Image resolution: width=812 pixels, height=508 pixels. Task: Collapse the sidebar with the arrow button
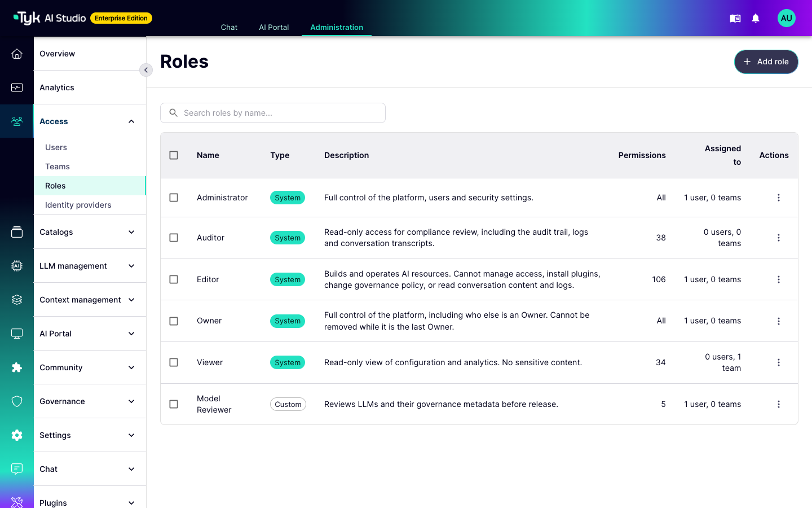(x=146, y=70)
